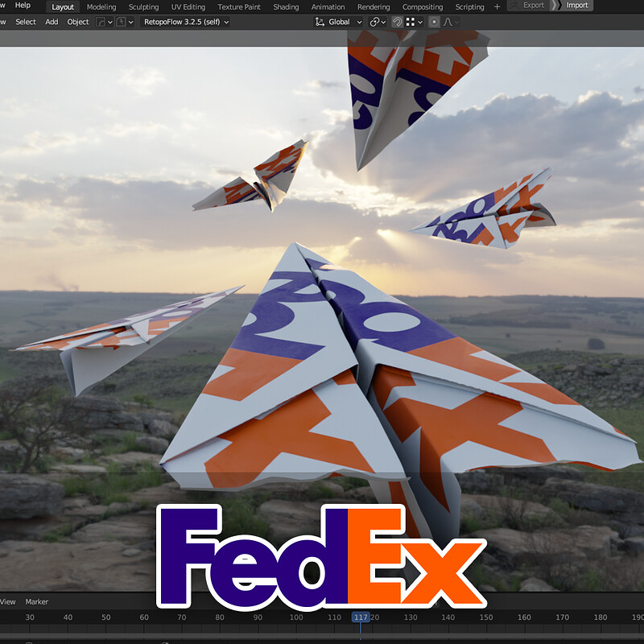Switch to the Layout workspace tab
This screenshot has width=644, height=644.
(63, 7)
